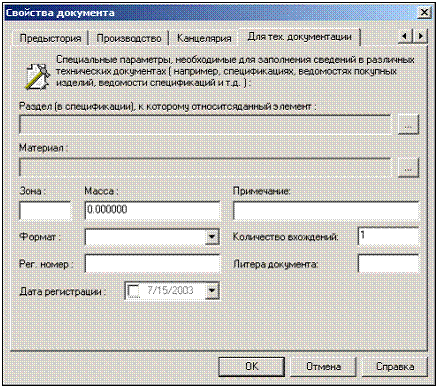The height and width of the screenshot is (387, 437).
Task: Click the Раздел read-only field
Action: (205, 125)
